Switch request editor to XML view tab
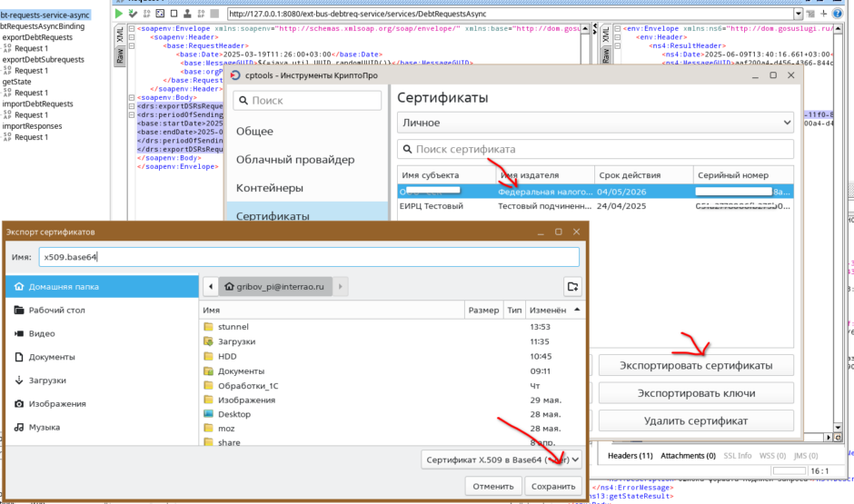 click(x=120, y=35)
